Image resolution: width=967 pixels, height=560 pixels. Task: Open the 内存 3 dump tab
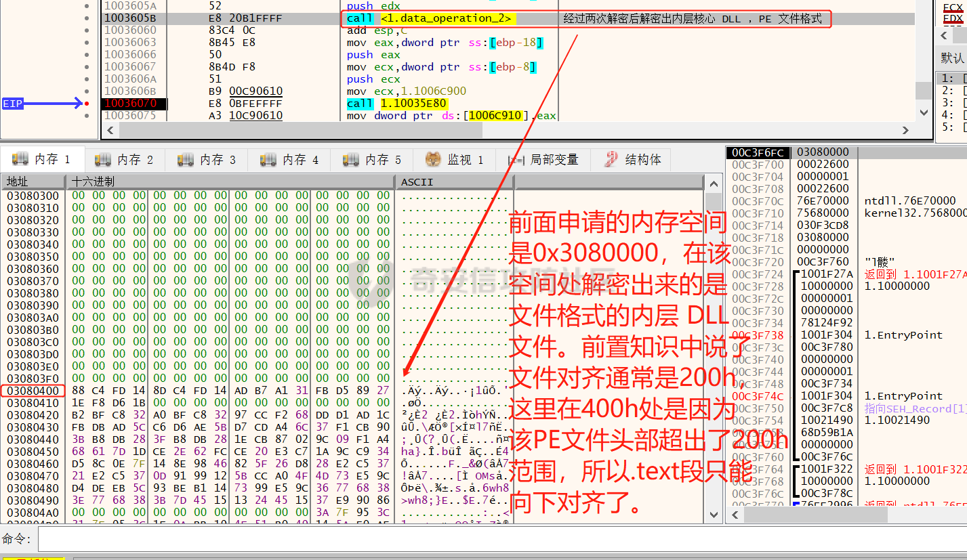tap(208, 160)
